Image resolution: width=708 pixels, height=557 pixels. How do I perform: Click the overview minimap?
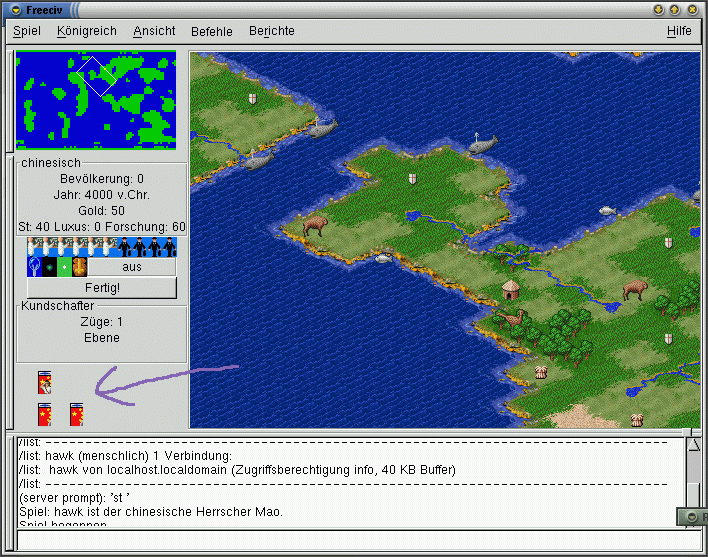tap(96, 100)
